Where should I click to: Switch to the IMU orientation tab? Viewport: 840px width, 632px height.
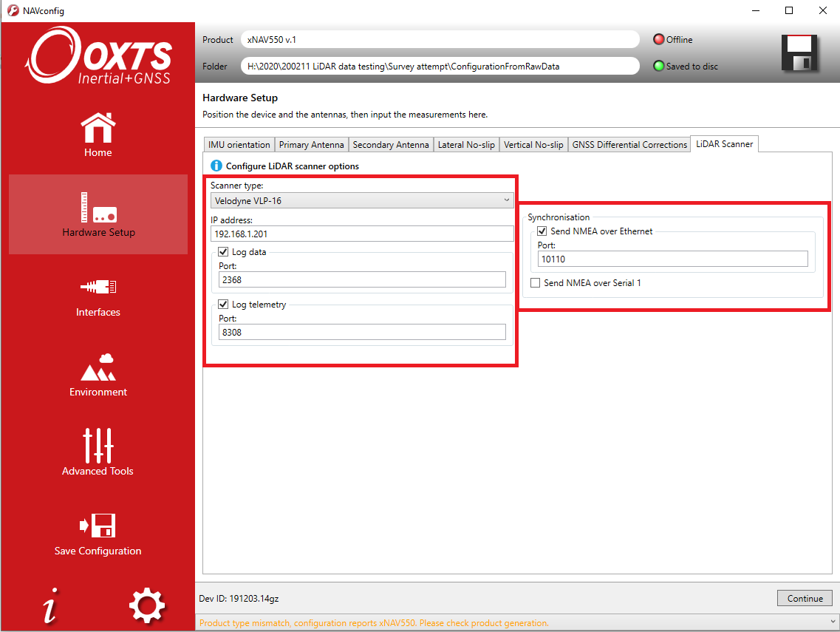tap(239, 145)
